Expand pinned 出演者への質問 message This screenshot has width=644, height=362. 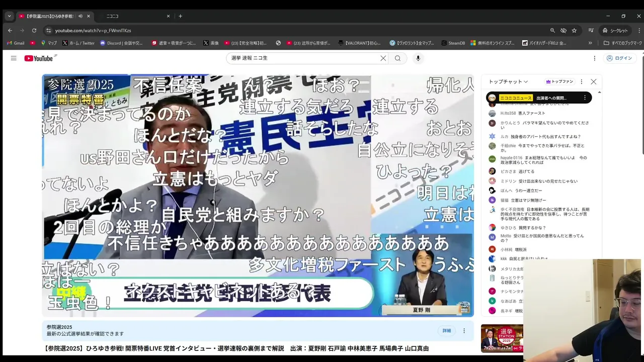point(538,98)
